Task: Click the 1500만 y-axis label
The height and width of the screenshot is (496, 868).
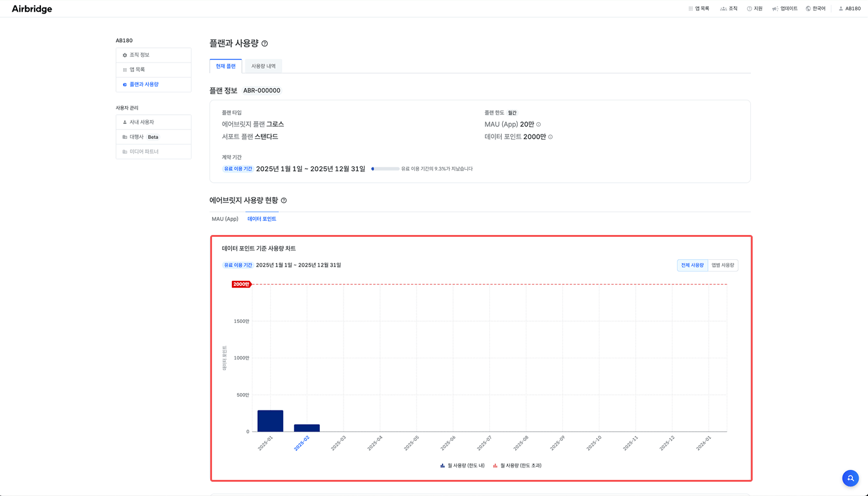Action: point(241,321)
